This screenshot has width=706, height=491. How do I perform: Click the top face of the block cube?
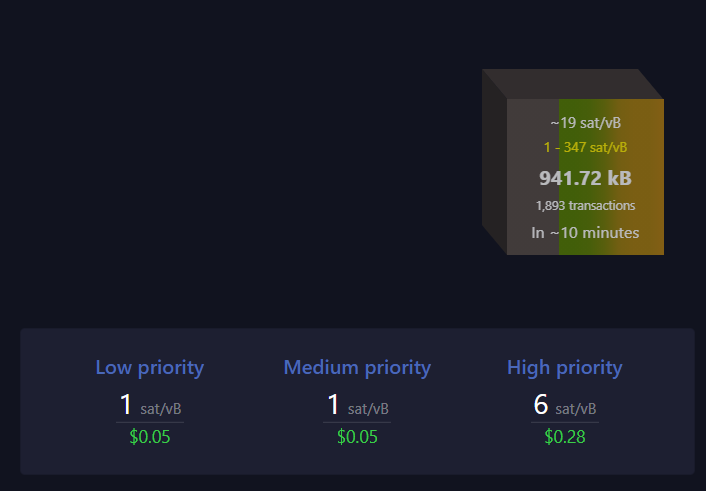573,84
